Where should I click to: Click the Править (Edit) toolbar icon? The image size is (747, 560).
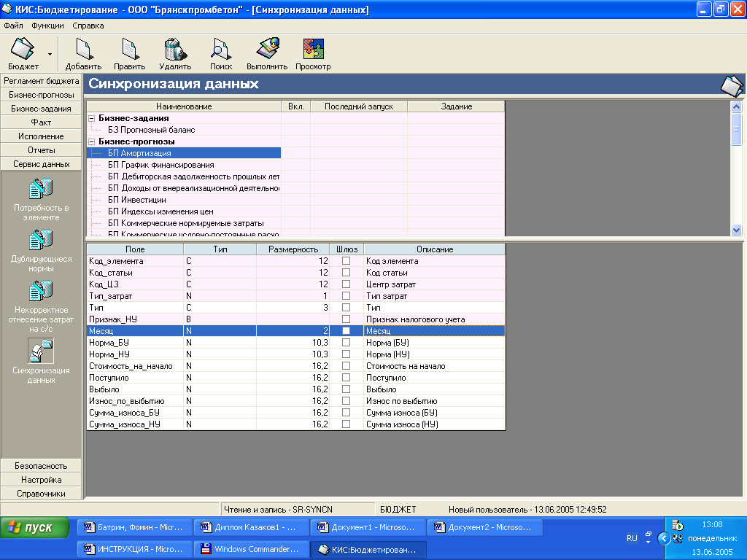(129, 50)
